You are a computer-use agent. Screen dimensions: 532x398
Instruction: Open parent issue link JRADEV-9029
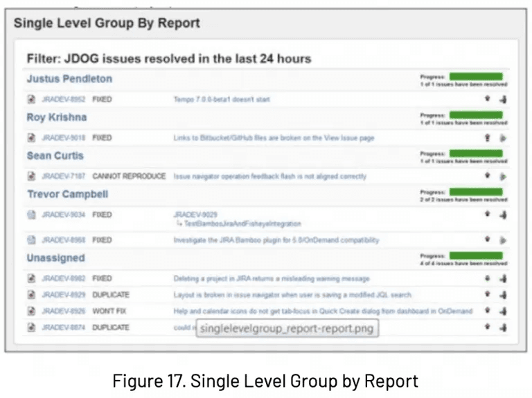[x=195, y=215]
